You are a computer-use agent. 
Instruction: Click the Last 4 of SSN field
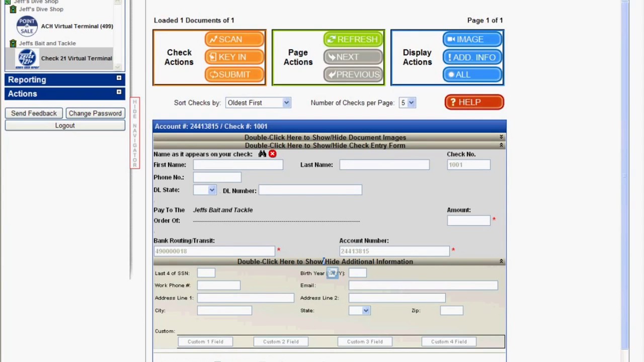click(x=206, y=273)
